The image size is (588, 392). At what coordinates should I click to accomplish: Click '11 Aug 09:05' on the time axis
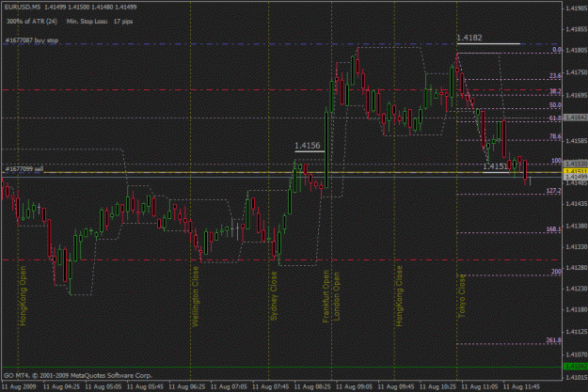point(354,386)
